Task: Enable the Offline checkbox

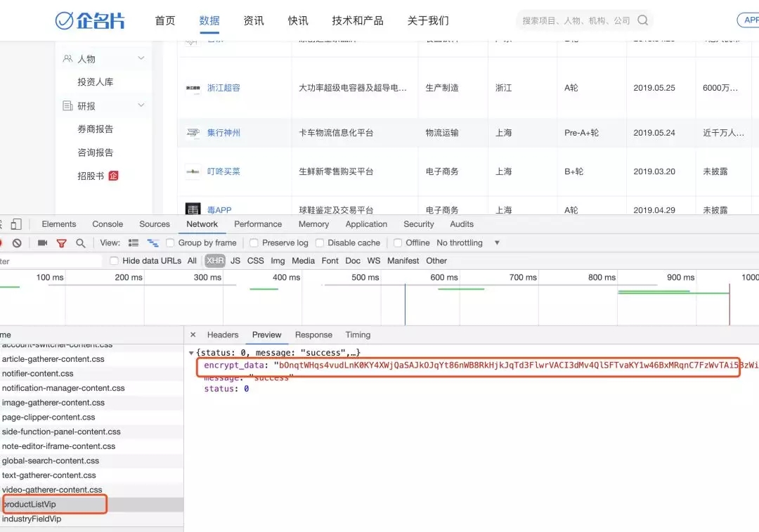Action: click(x=397, y=243)
